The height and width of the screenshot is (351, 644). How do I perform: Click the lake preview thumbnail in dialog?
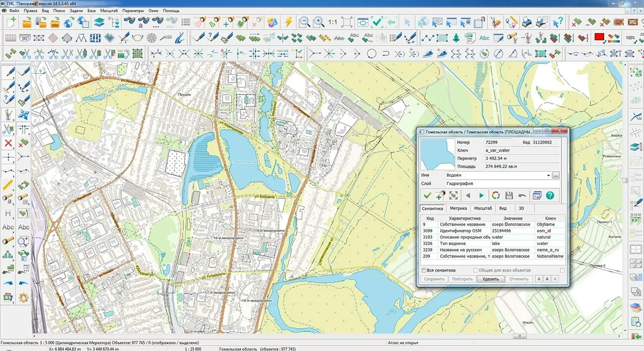pyautogui.click(x=437, y=154)
